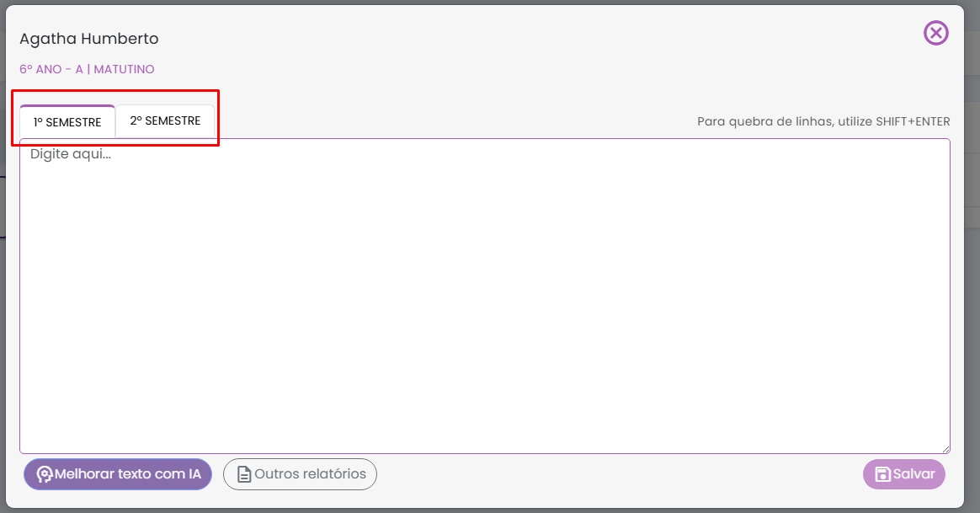Viewport: 980px width, 513px height.
Task: Select the 6º ANO - A | MATUTINO label
Action: click(x=87, y=69)
